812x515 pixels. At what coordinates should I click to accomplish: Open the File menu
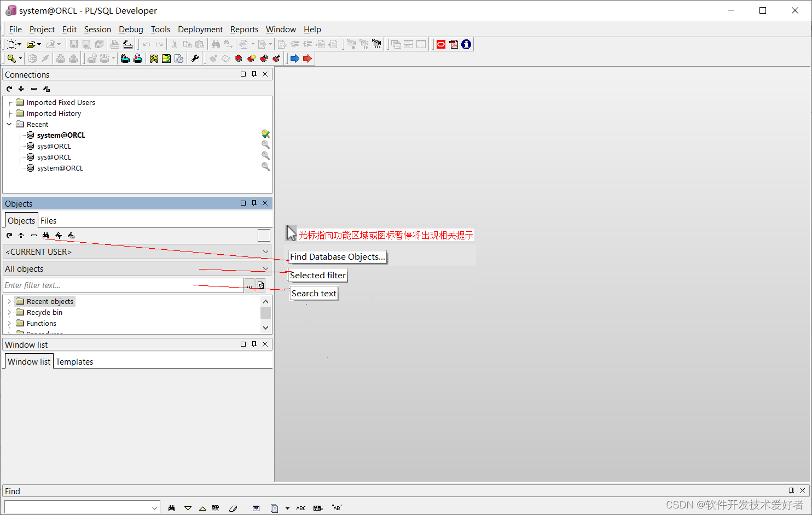click(x=15, y=30)
